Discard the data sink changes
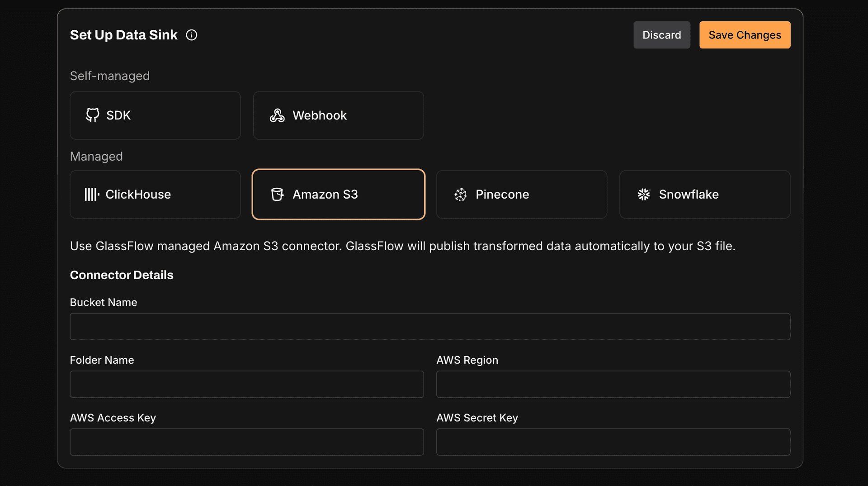Viewport: 868px width, 486px height. coord(662,35)
